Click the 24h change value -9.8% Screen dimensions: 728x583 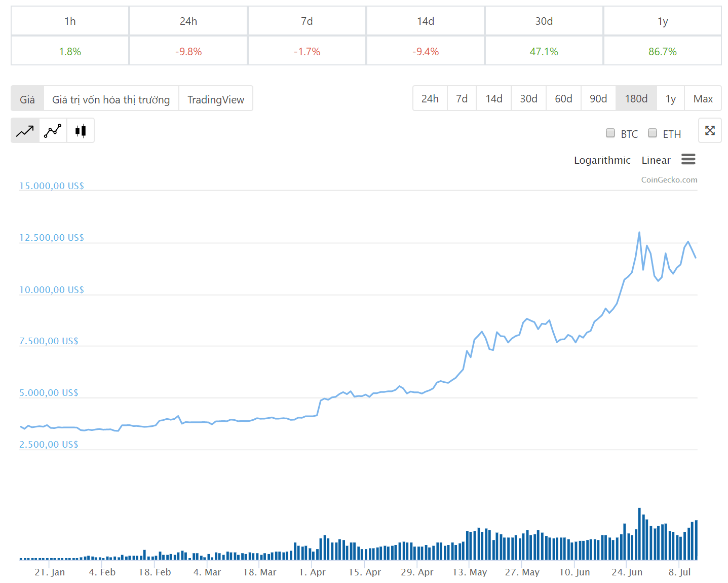tap(188, 51)
